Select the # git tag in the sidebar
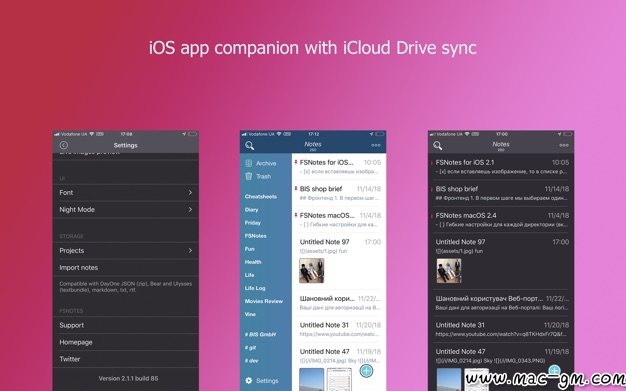The width and height of the screenshot is (626, 391). click(x=250, y=347)
